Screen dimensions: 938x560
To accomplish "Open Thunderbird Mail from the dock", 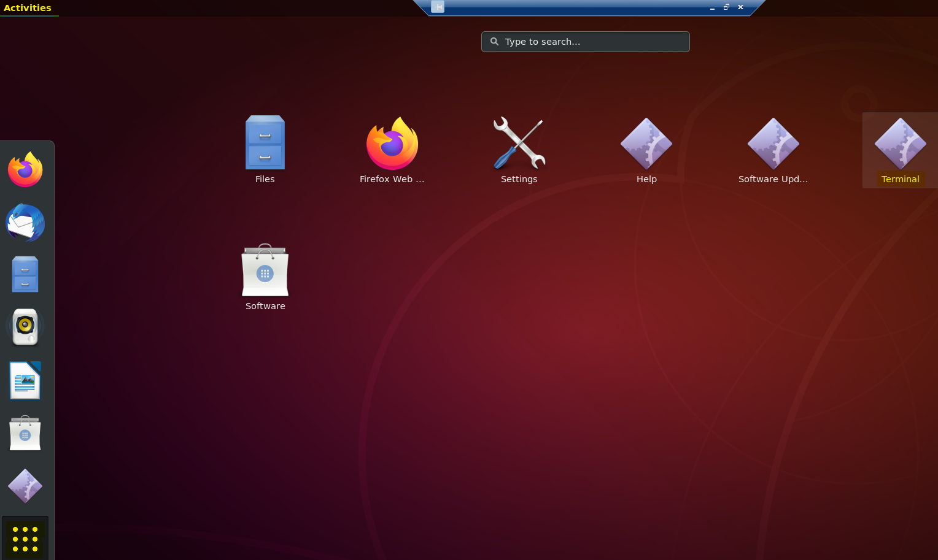I will 25,222.
